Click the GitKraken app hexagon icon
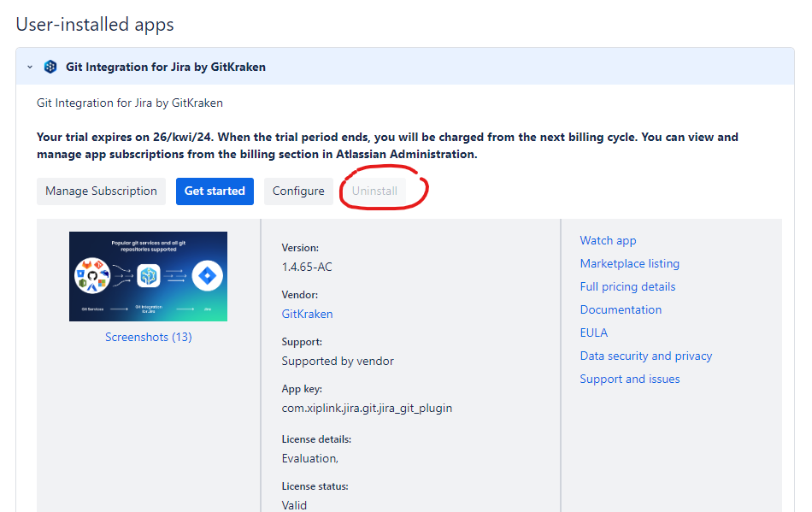The height and width of the screenshot is (512, 812). click(x=50, y=67)
